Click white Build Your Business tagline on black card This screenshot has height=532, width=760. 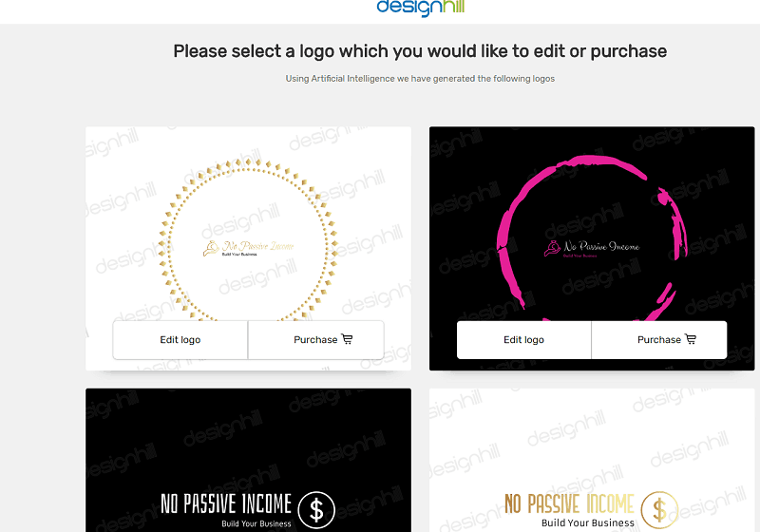pyautogui.click(x=256, y=523)
